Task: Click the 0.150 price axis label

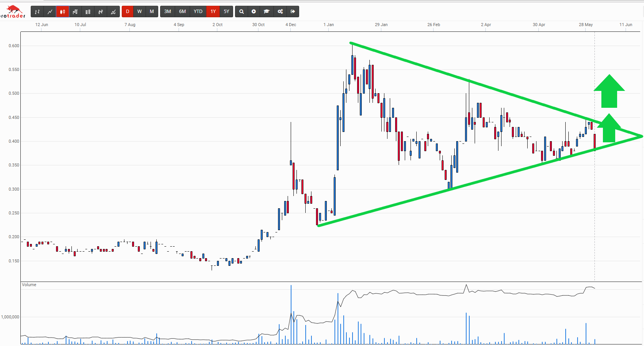Action: coord(14,261)
